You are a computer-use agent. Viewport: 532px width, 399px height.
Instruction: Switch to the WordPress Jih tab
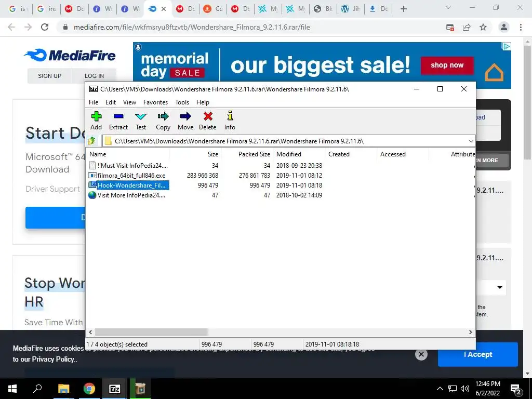coord(351,9)
